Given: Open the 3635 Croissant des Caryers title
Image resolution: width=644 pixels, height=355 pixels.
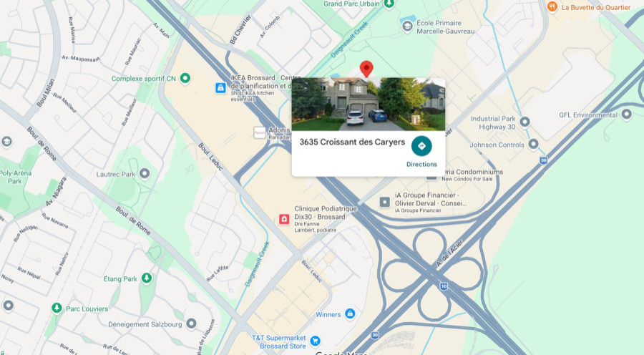Looking at the screenshot, I should 352,142.
